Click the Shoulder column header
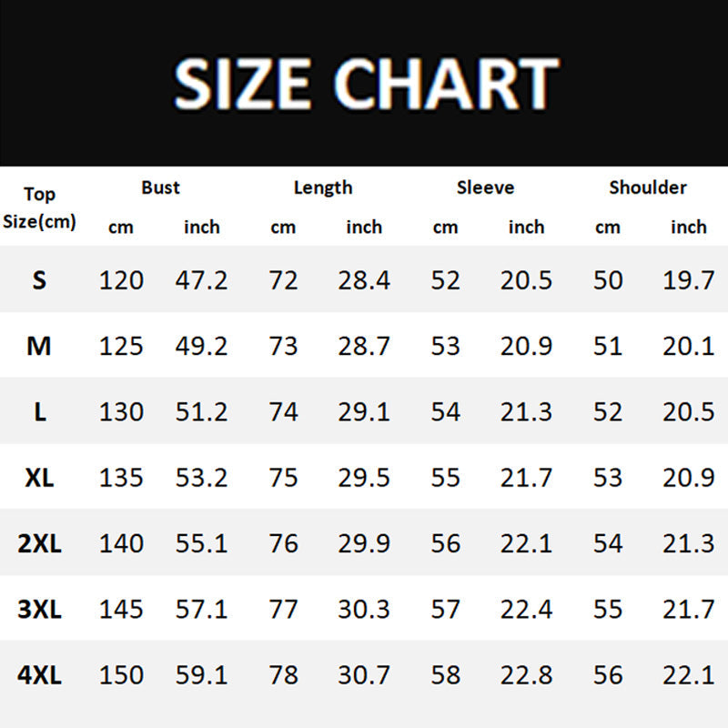This screenshot has height=728, width=728. [647, 187]
